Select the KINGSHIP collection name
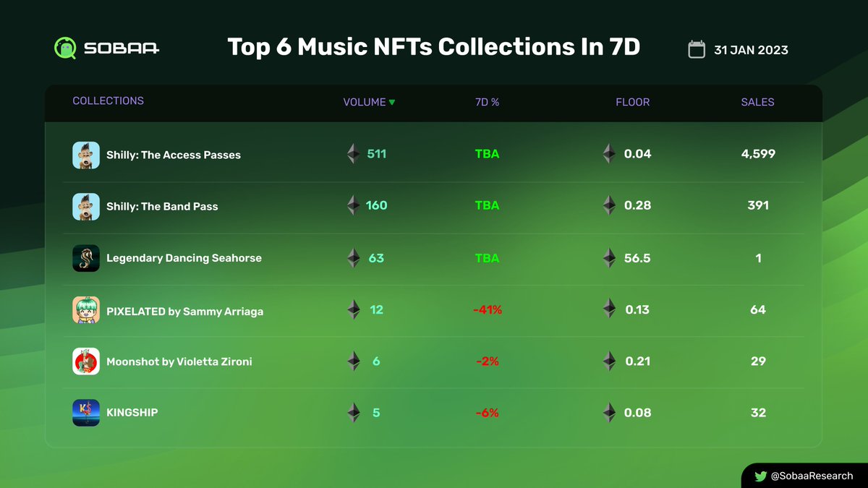 click(132, 413)
